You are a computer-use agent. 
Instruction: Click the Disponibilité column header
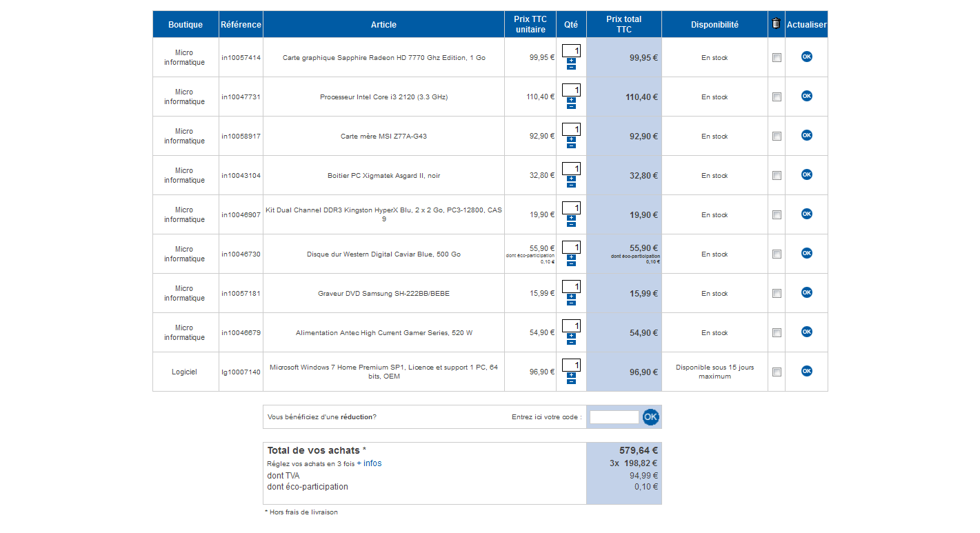tap(714, 25)
